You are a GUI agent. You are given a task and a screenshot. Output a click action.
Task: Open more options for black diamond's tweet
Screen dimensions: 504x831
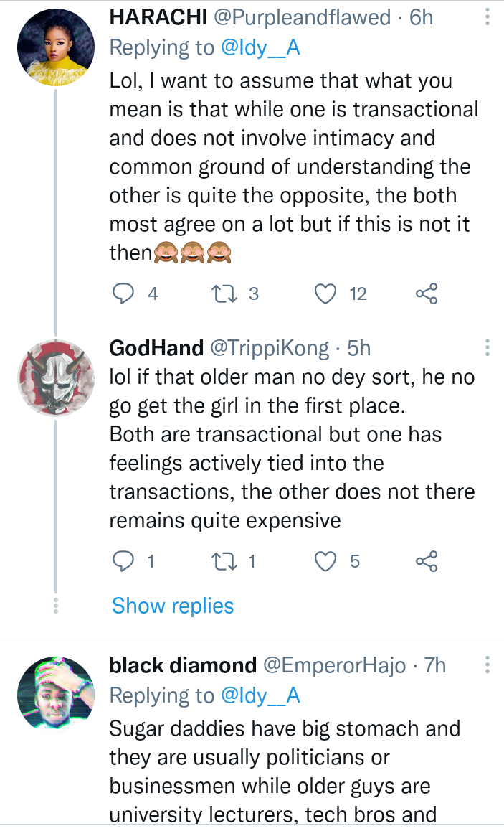[488, 665]
